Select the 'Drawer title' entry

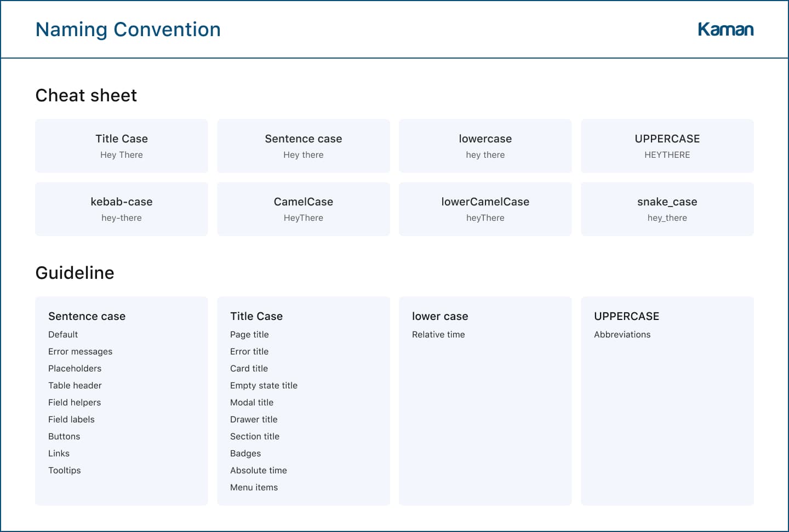point(254,420)
